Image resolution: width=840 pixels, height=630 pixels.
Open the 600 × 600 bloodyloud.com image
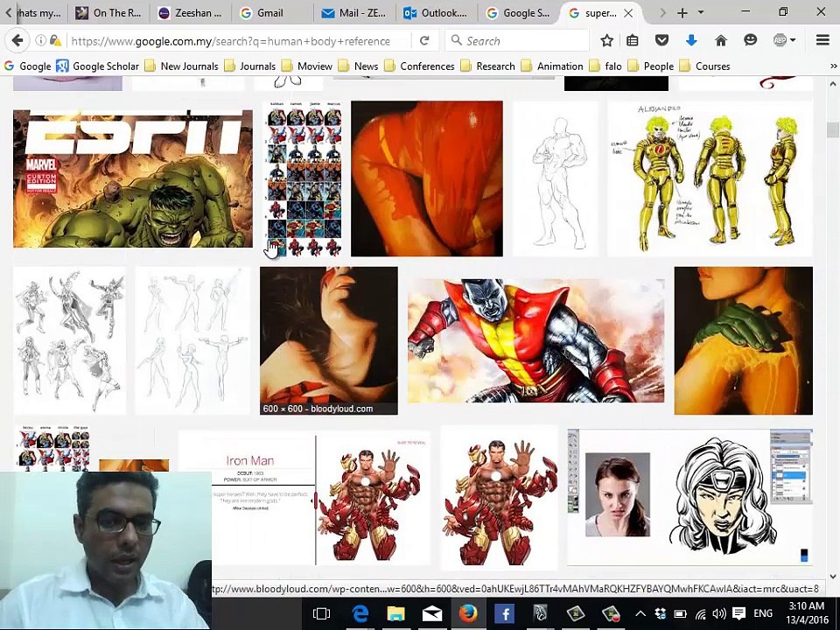(329, 340)
